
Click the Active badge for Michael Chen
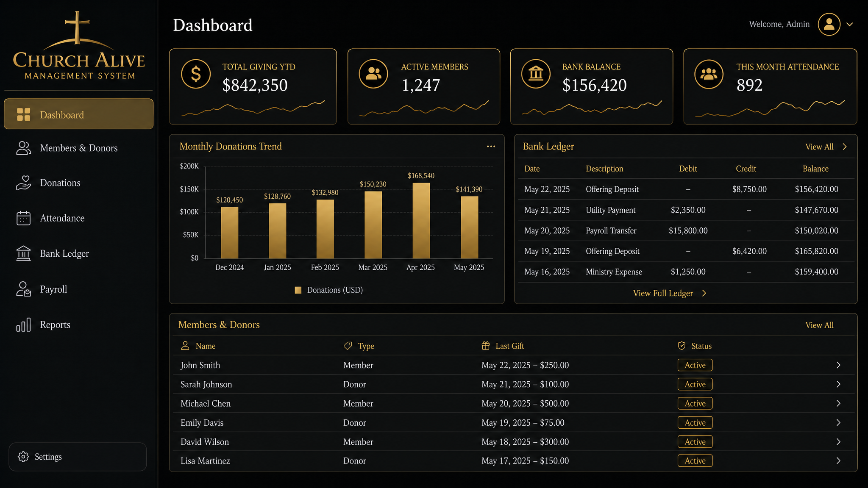[x=695, y=403]
